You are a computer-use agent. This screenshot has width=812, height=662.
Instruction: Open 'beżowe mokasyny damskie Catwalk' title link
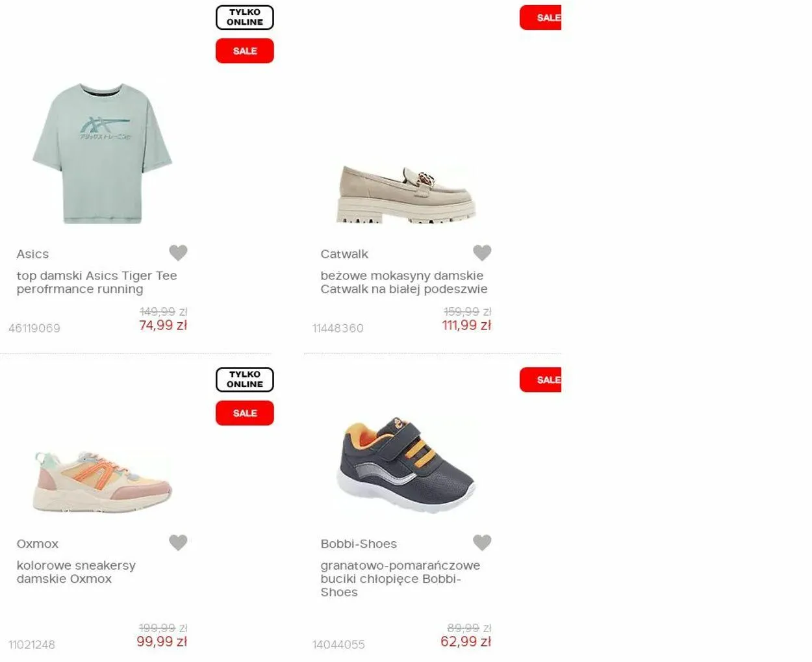point(404,283)
